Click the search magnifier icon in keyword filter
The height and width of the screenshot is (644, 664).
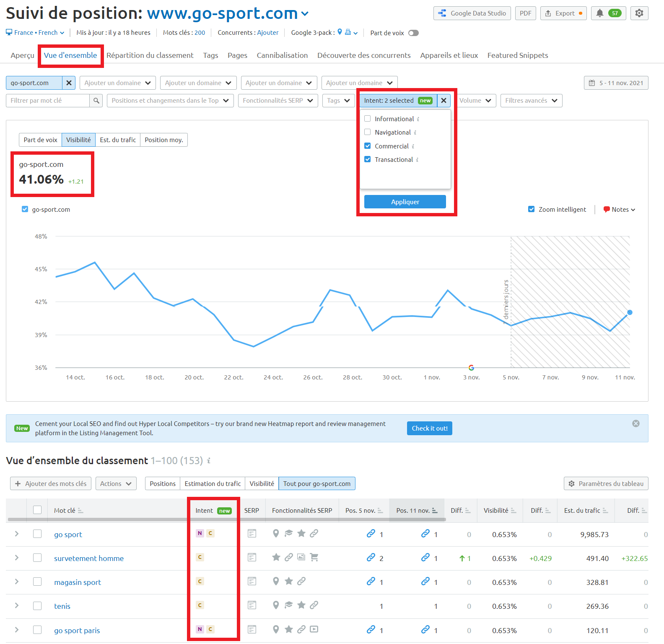click(x=96, y=101)
